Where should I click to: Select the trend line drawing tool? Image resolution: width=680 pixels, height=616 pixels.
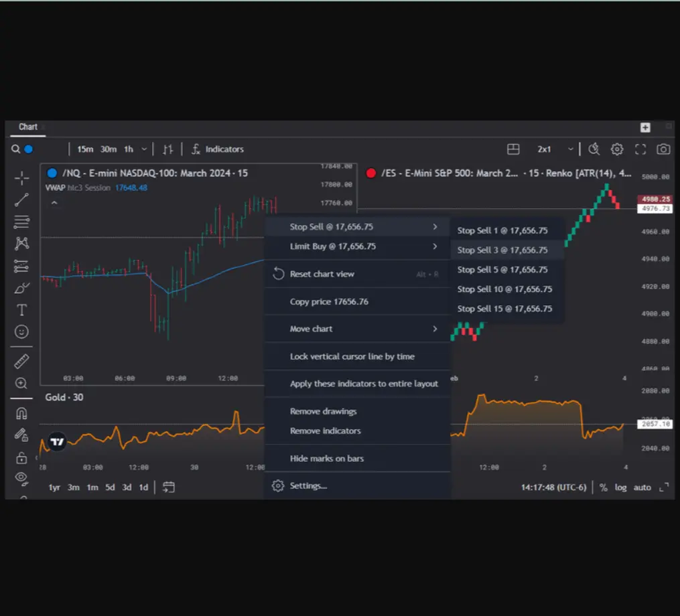click(21, 199)
